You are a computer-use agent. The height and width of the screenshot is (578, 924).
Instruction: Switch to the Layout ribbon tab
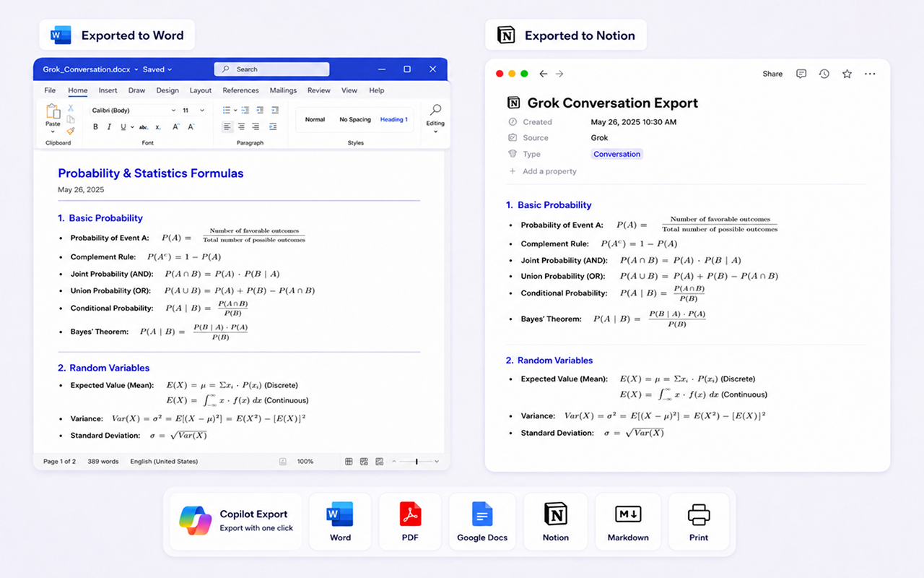click(201, 90)
